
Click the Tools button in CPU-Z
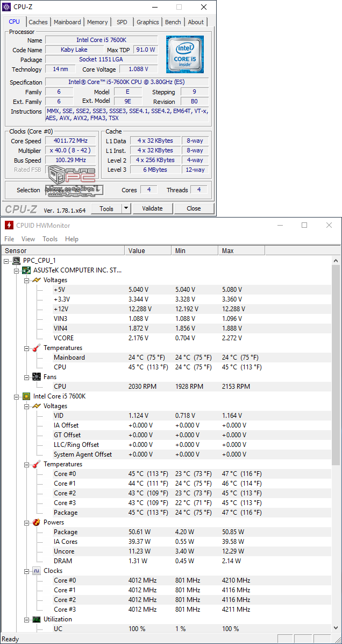point(106,208)
